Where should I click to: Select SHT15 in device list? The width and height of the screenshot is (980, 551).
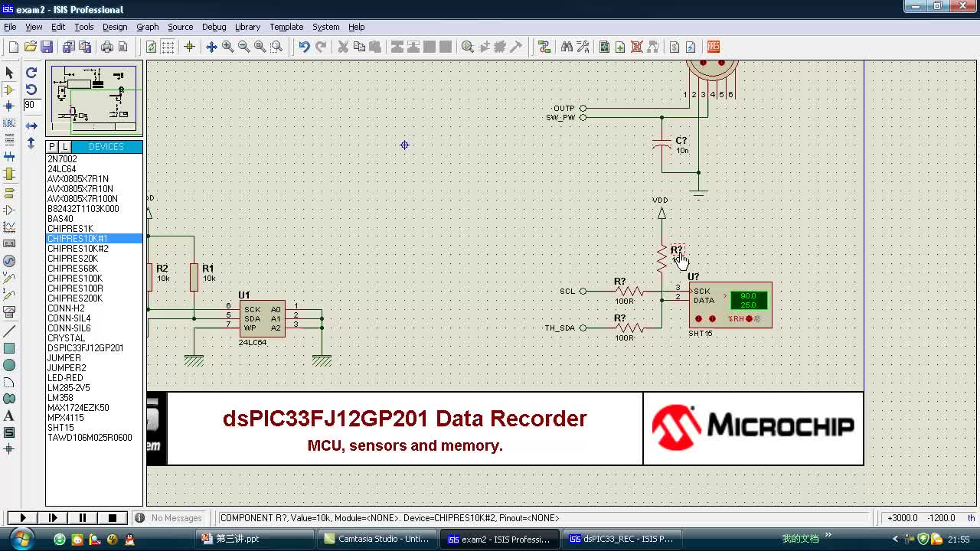point(94,428)
